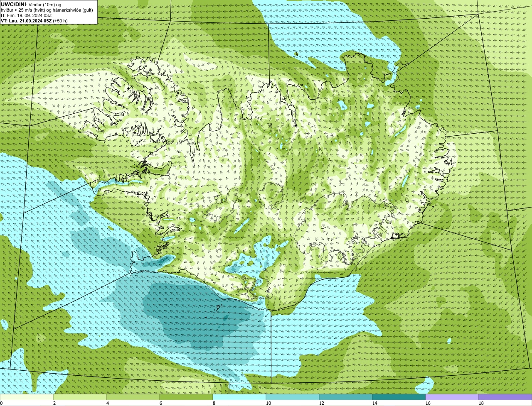Click the 10–12 turquoise colorbar swatch
Image resolution: width=532 pixels, height=406 pixels.
293,397
